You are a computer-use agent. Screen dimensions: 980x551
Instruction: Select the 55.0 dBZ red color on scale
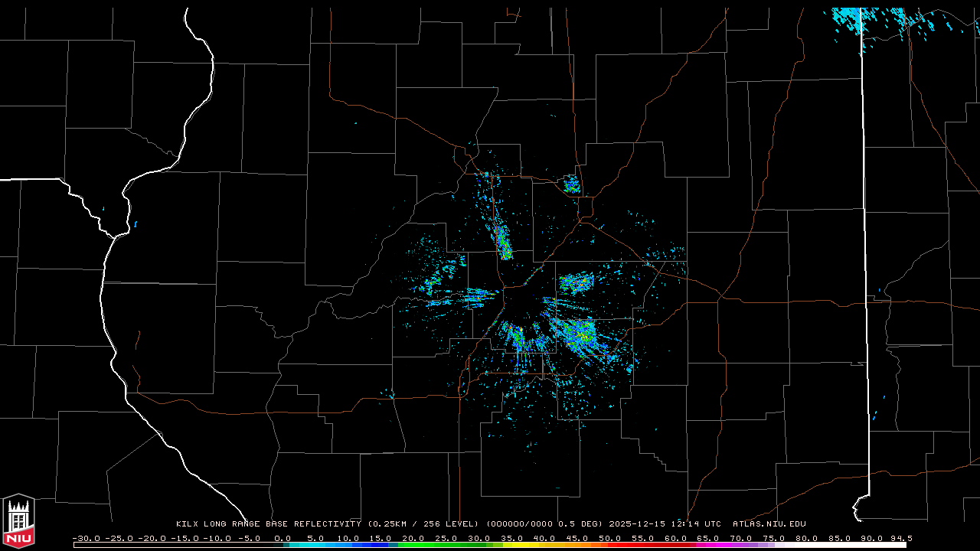[x=642, y=545]
